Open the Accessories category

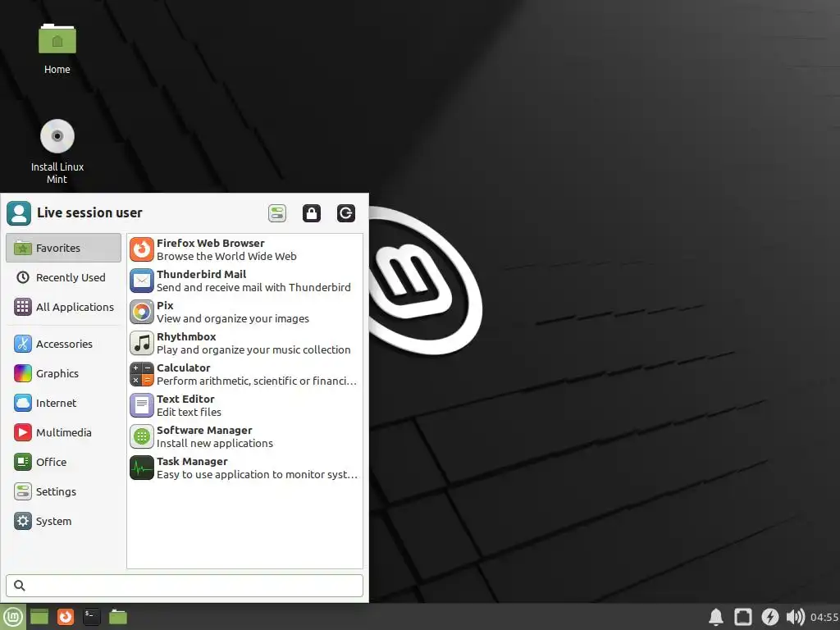64,344
